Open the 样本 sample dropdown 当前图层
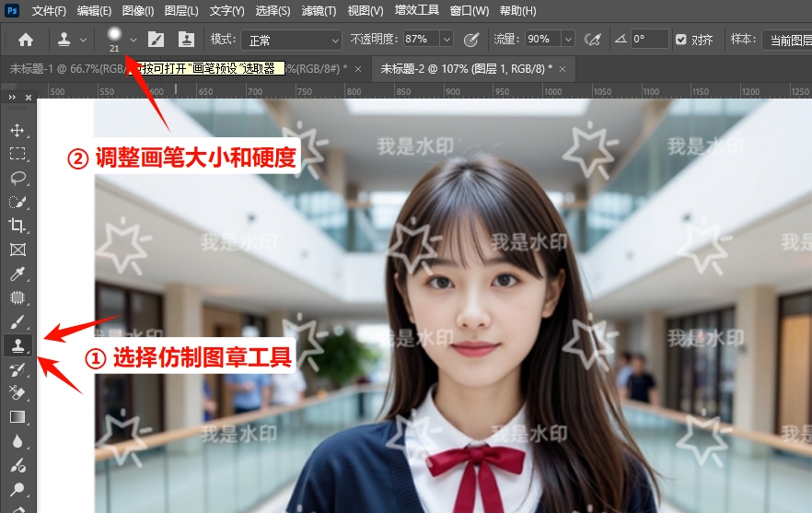The height and width of the screenshot is (513, 812). point(787,41)
